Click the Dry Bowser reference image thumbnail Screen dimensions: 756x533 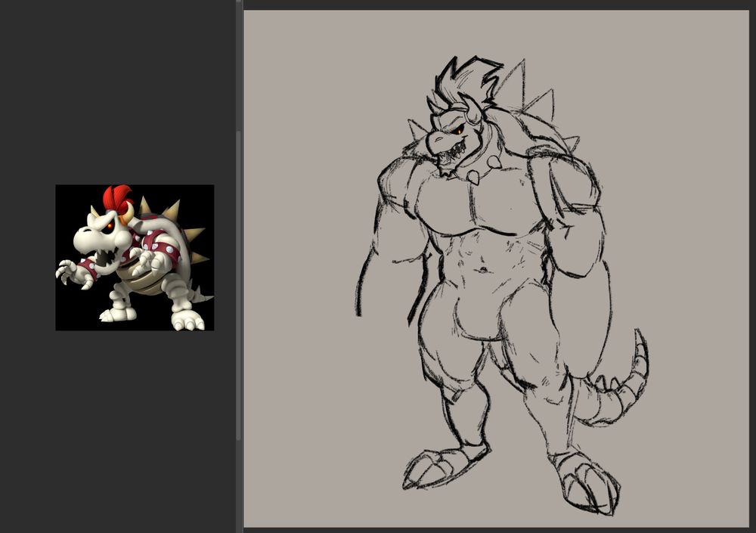[x=135, y=258]
